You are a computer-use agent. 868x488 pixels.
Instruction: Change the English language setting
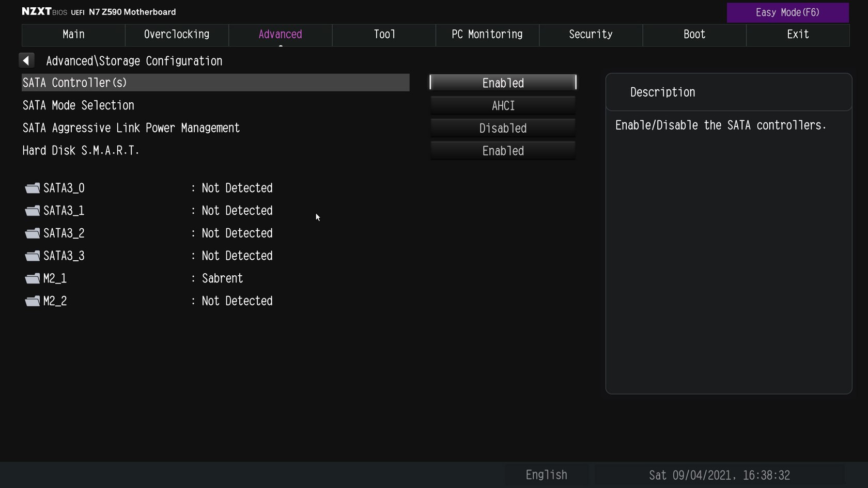(547, 475)
